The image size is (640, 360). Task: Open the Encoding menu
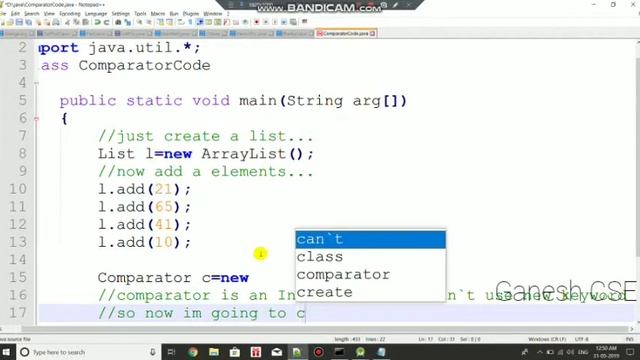click(70, 13)
